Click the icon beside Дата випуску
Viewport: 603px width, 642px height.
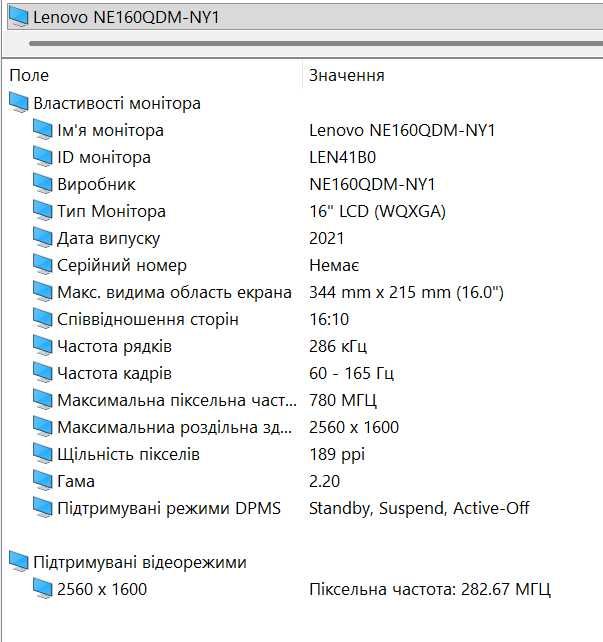click(x=43, y=237)
